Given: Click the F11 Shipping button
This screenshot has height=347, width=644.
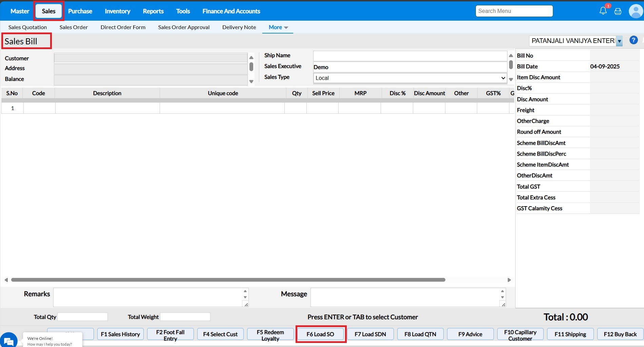Looking at the screenshot, I should 570,334.
